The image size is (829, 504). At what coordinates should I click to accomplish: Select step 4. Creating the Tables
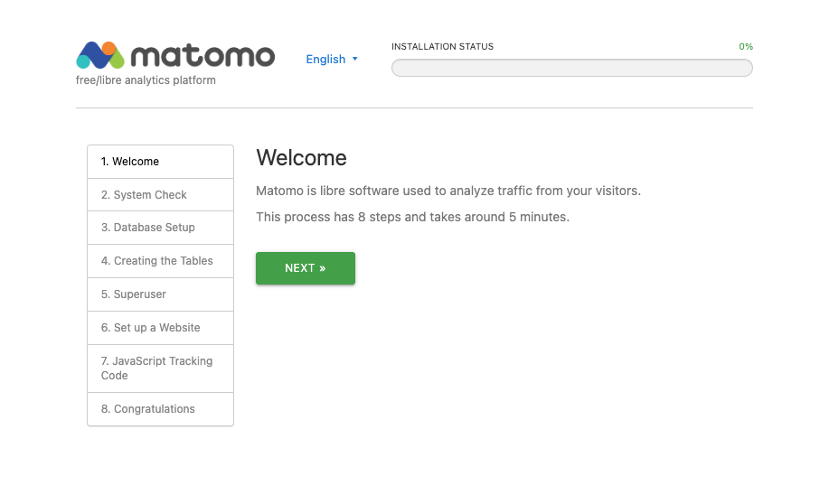tap(160, 261)
